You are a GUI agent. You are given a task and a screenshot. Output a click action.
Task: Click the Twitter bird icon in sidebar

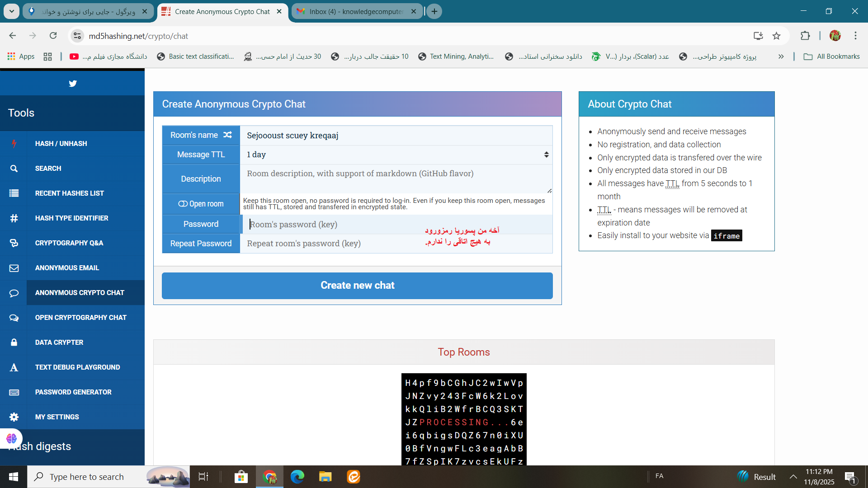pyautogui.click(x=72, y=84)
